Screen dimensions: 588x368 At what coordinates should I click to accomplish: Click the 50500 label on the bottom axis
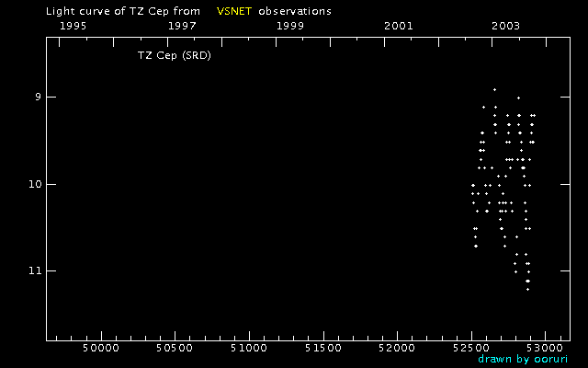click(175, 349)
